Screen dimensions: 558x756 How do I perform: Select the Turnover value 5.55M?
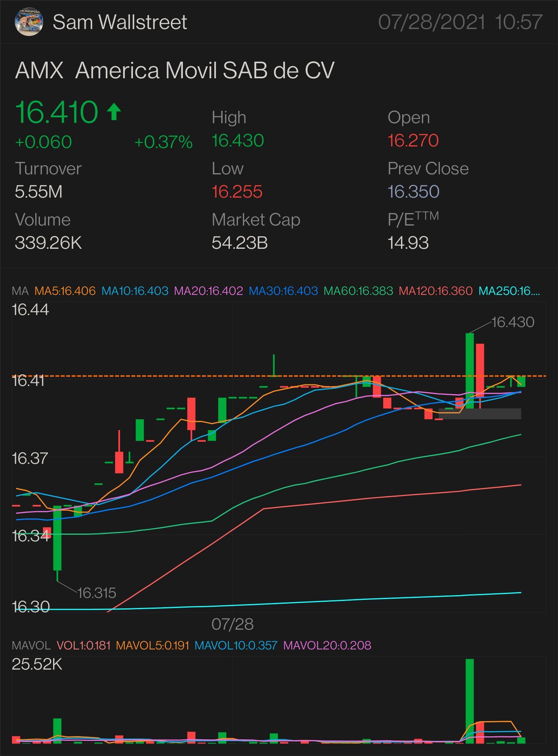pyautogui.click(x=38, y=191)
